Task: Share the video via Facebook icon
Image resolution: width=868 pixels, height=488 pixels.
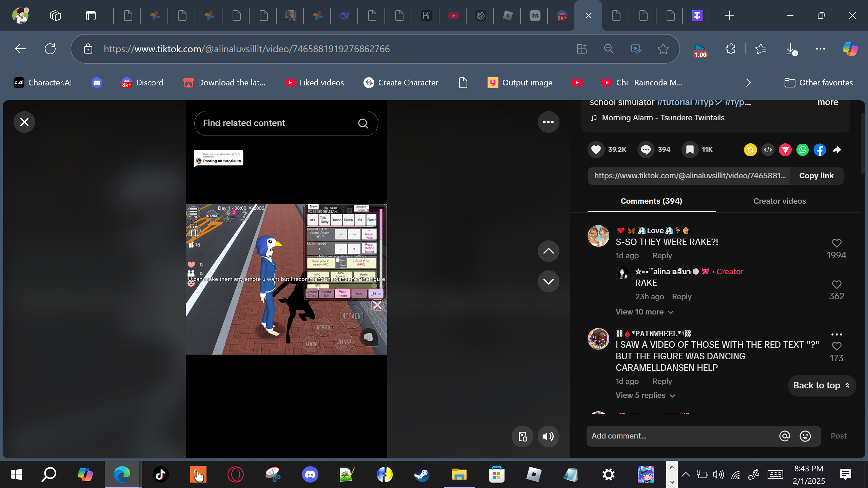Action: 820,150
